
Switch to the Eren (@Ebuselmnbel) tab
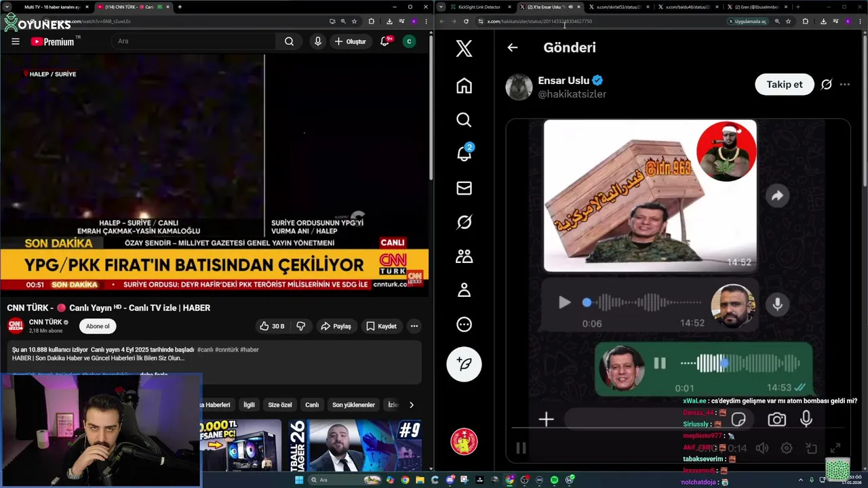click(x=758, y=7)
